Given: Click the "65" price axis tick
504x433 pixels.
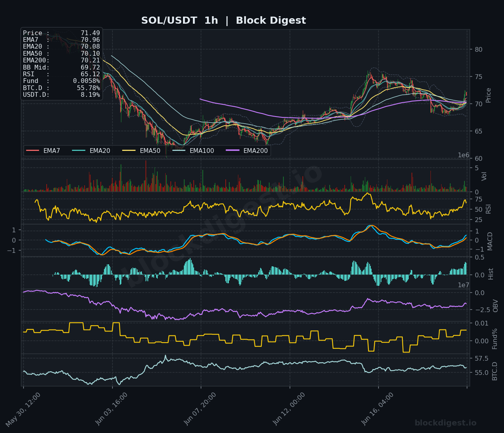Looking at the screenshot, I should [478, 131].
